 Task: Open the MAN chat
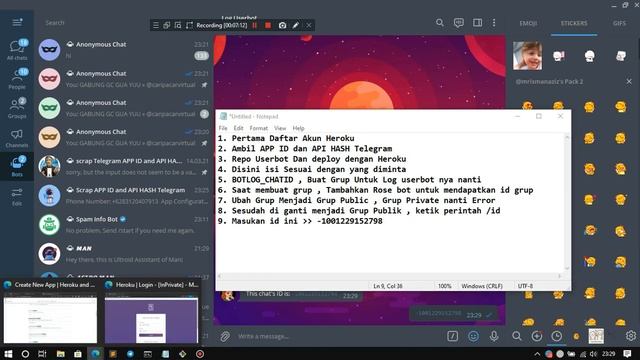pyautogui.click(x=123, y=254)
